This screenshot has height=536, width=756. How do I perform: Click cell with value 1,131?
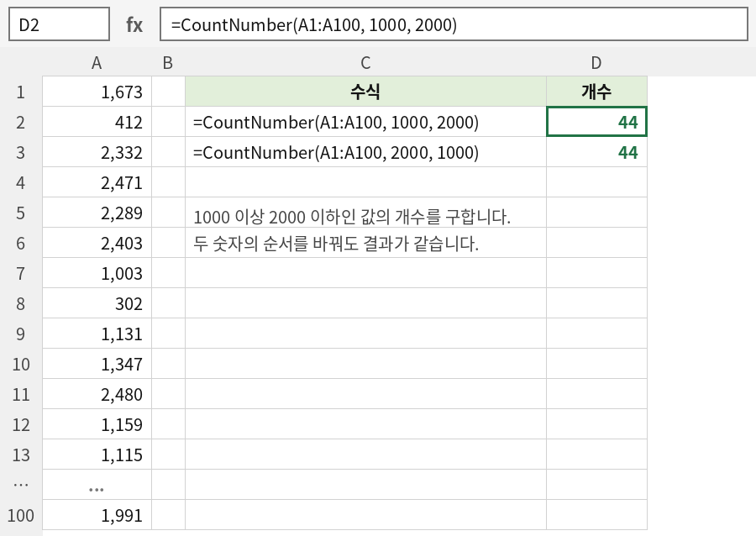[x=97, y=334]
